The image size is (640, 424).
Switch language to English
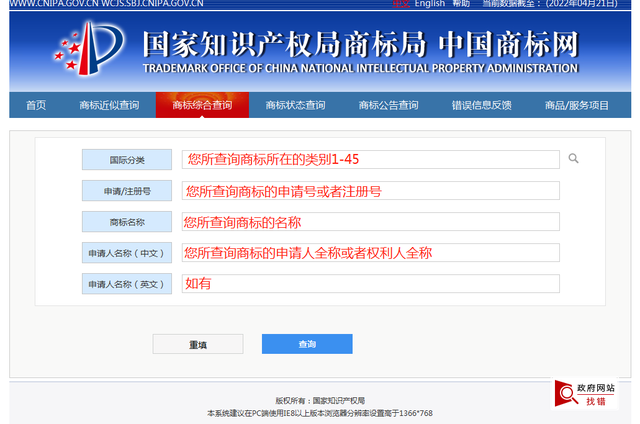[x=430, y=4]
